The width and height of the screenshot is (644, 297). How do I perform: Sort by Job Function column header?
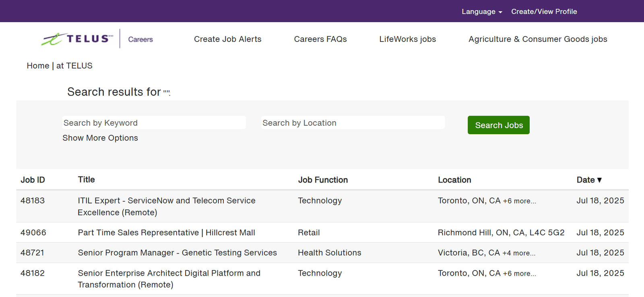tap(323, 180)
